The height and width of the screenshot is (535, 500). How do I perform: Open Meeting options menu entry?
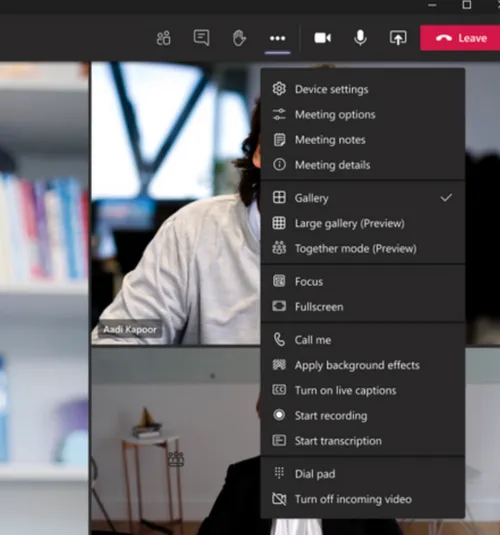pyautogui.click(x=335, y=115)
